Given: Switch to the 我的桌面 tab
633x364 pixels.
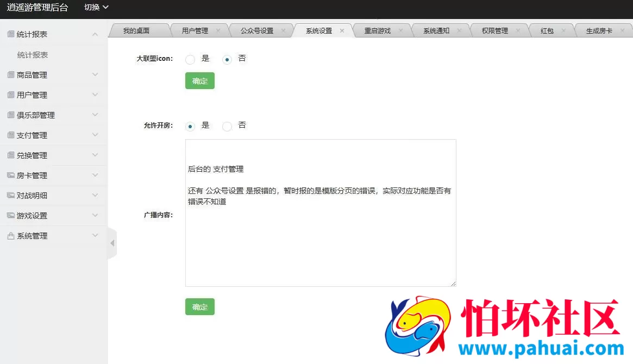Looking at the screenshot, I should coord(136,30).
